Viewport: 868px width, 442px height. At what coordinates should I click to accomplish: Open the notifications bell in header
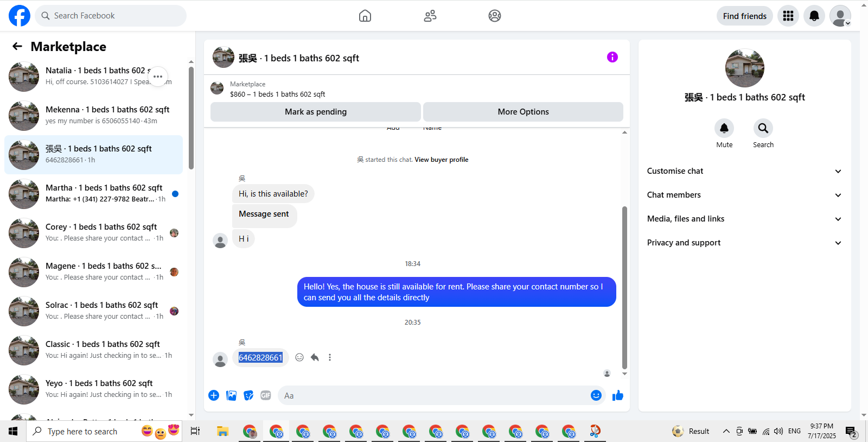[814, 16]
